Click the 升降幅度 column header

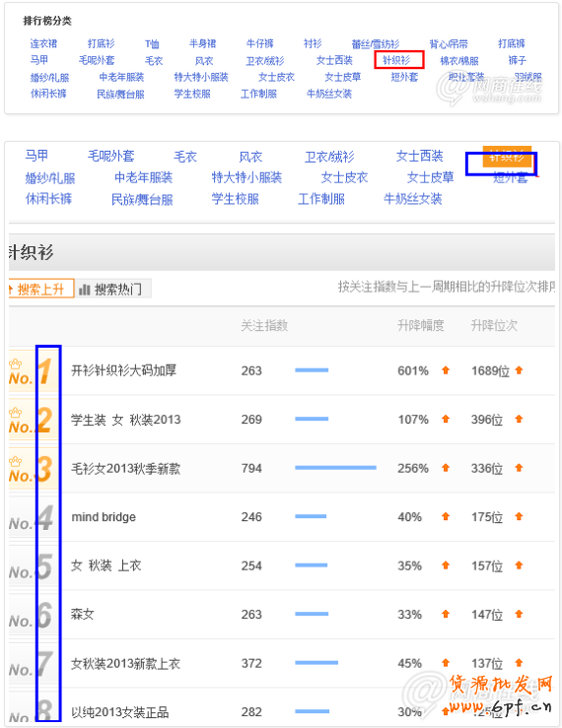pos(421,325)
